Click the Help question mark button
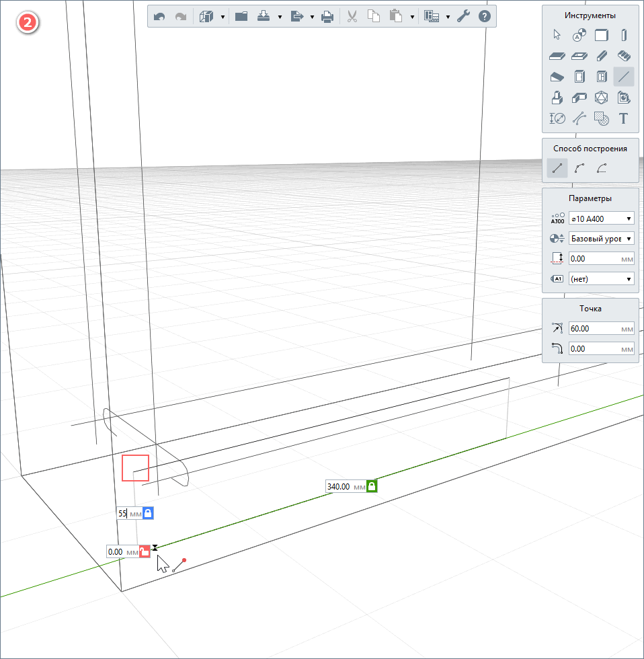This screenshot has width=644, height=659. pyautogui.click(x=484, y=17)
